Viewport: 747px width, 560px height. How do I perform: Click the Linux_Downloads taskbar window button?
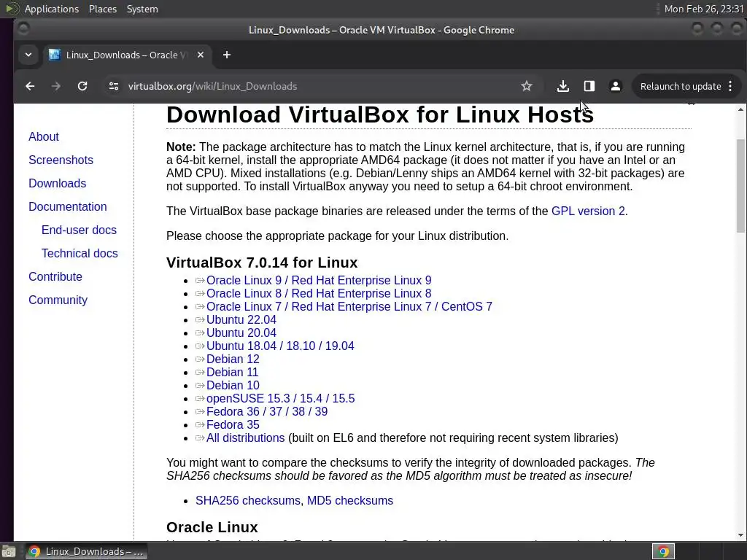86,551
